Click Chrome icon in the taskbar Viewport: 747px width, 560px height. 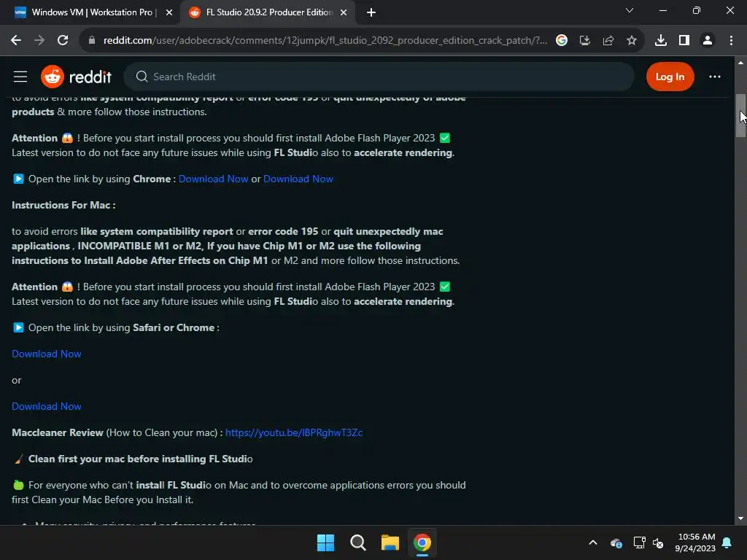(x=422, y=542)
